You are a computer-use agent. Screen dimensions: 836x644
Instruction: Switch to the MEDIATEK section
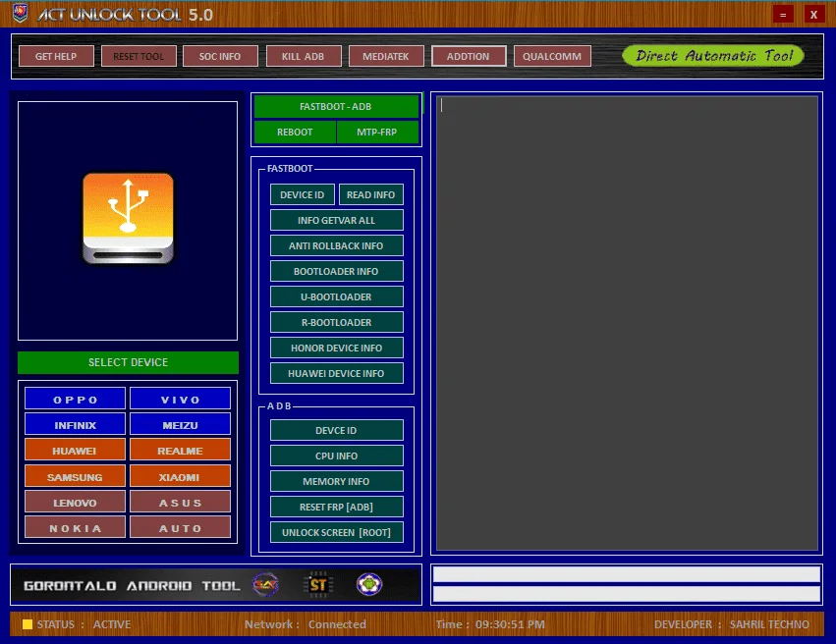(x=386, y=57)
